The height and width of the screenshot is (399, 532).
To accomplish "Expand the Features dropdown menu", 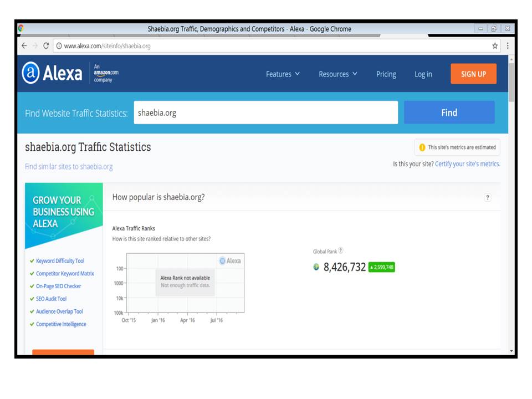I will coord(283,74).
